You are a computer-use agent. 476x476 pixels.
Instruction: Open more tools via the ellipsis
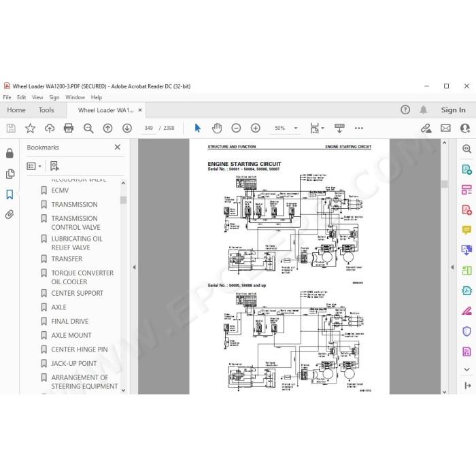point(359,128)
